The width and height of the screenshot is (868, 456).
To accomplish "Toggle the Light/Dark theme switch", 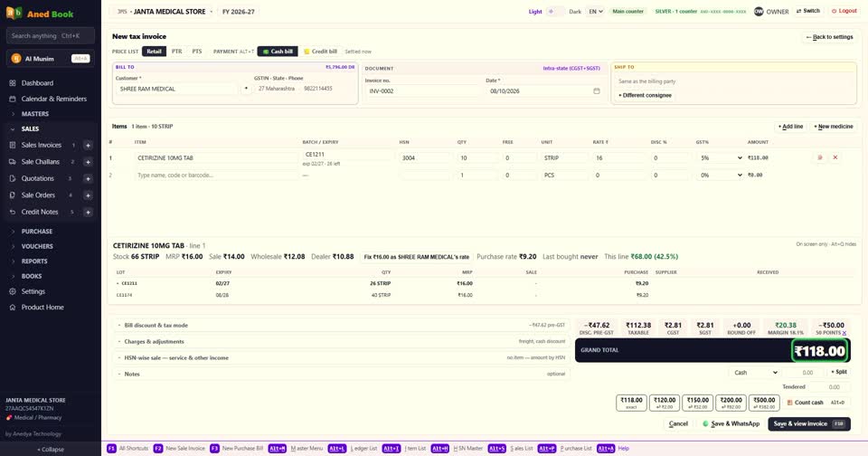I will tap(554, 12).
